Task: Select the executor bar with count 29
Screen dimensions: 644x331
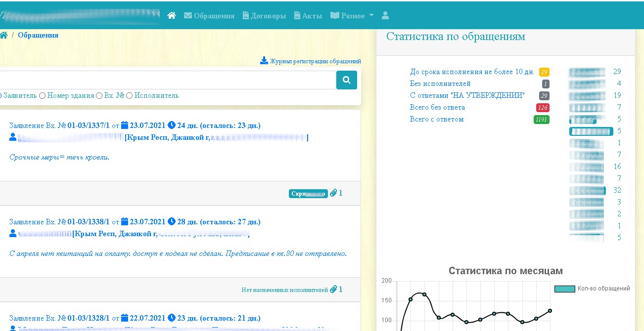Action: point(587,72)
